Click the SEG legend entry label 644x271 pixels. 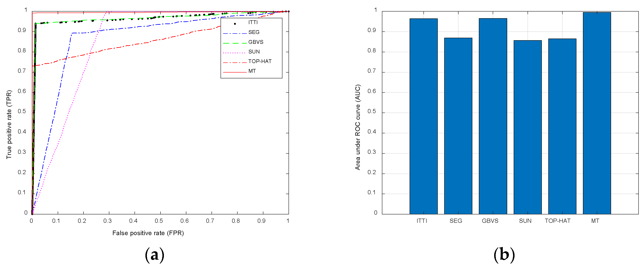tap(254, 32)
